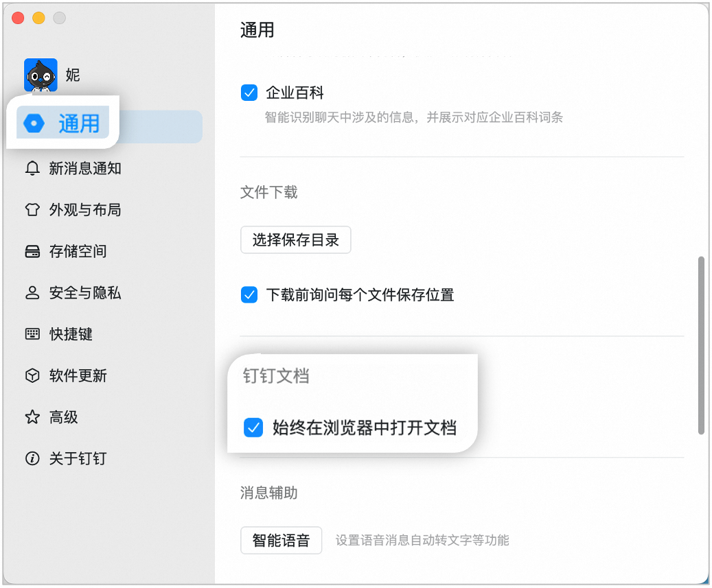712x588 pixels.
Task: Open the 智能语音 settings button
Action: [281, 540]
